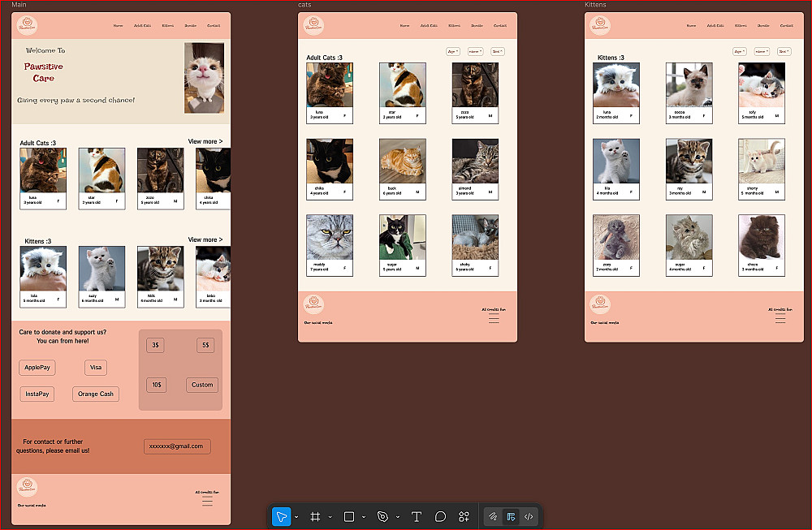The height and width of the screenshot is (530, 812).
Task: Click the tofy kitten card in Kittens frame
Action: pos(762,93)
